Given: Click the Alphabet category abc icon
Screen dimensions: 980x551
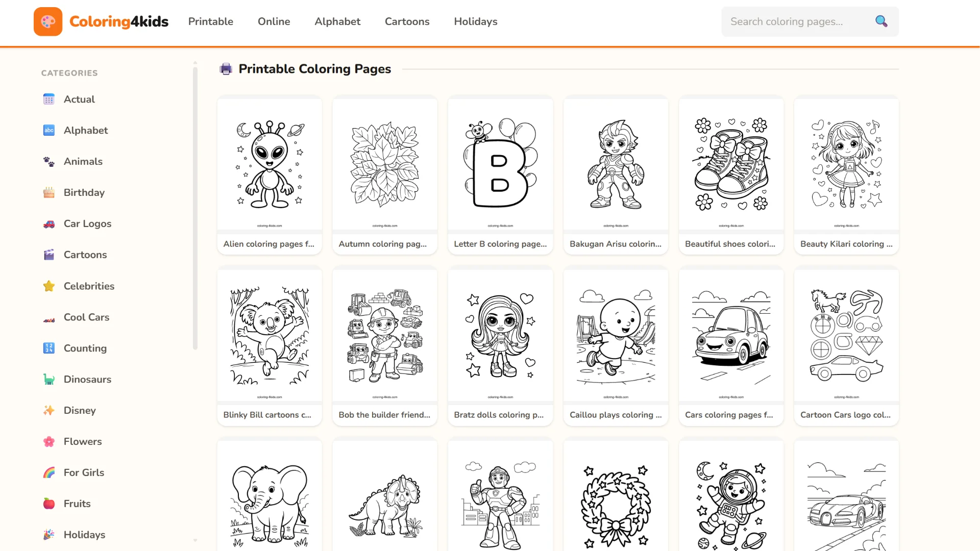Looking at the screenshot, I should coord(49,130).
